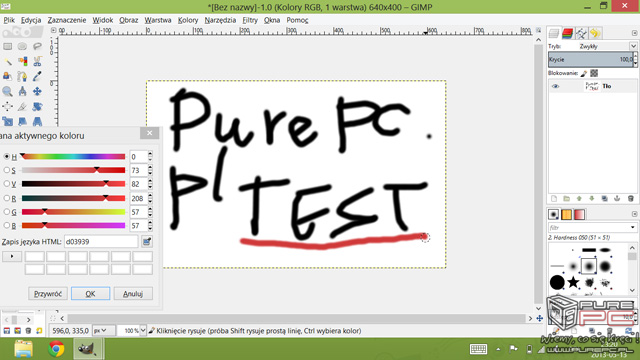The width and height of the screenshot is (640, 360).
Task: Select the G green channel radio button
Action: tap(7, 212)
